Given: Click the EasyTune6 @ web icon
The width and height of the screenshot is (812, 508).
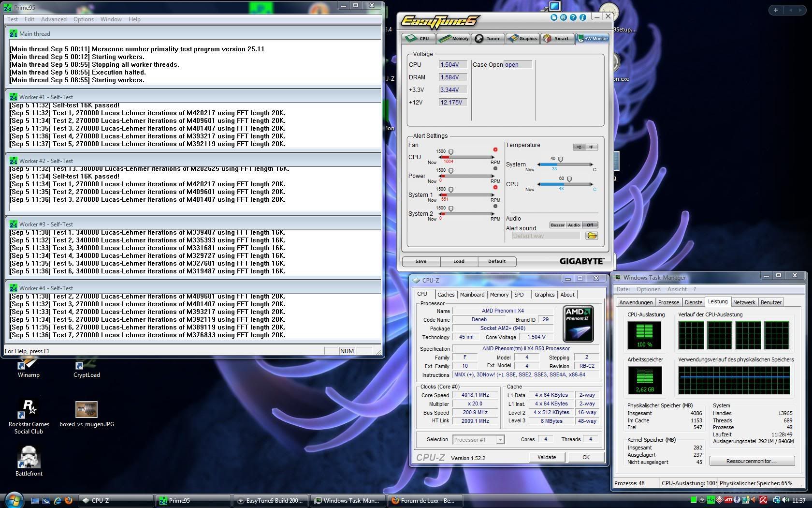Looking at the screenshot, I should tap(564, 17).
